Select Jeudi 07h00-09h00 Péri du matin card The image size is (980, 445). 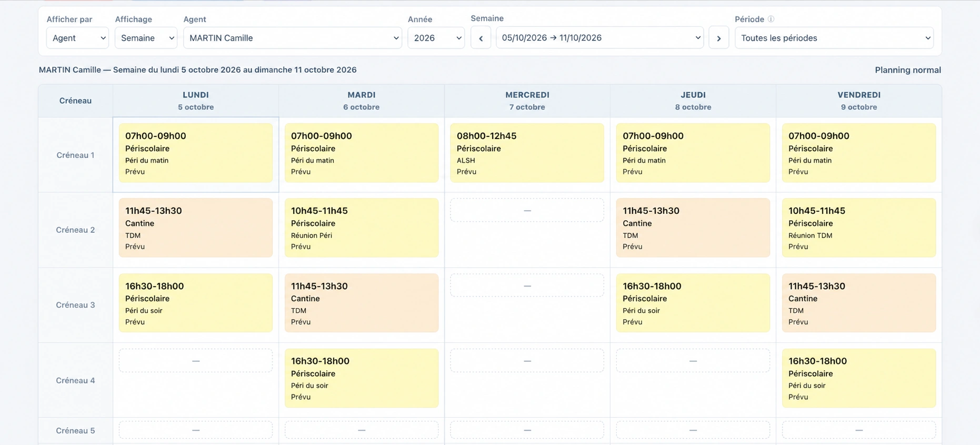[x=693, y=153]
